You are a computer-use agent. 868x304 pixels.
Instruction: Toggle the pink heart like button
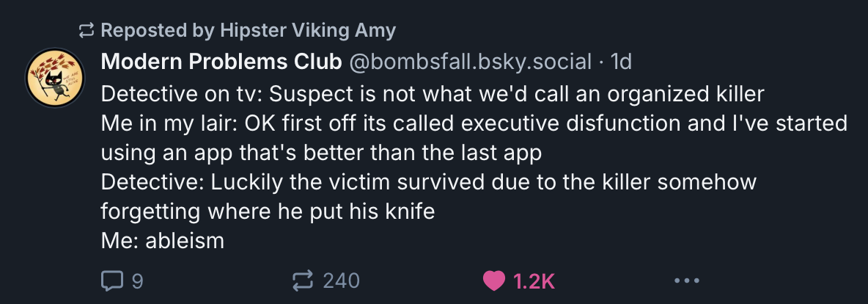coord(495,280)
